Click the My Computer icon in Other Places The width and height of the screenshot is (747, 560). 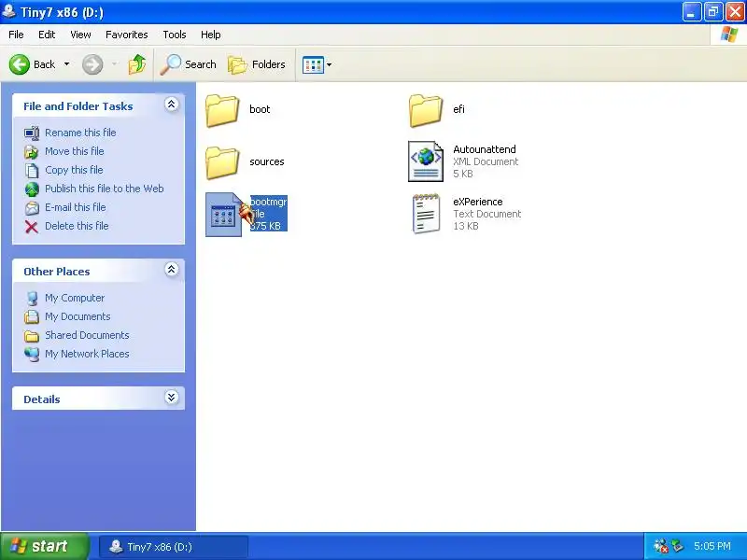(x=32, y=298)
